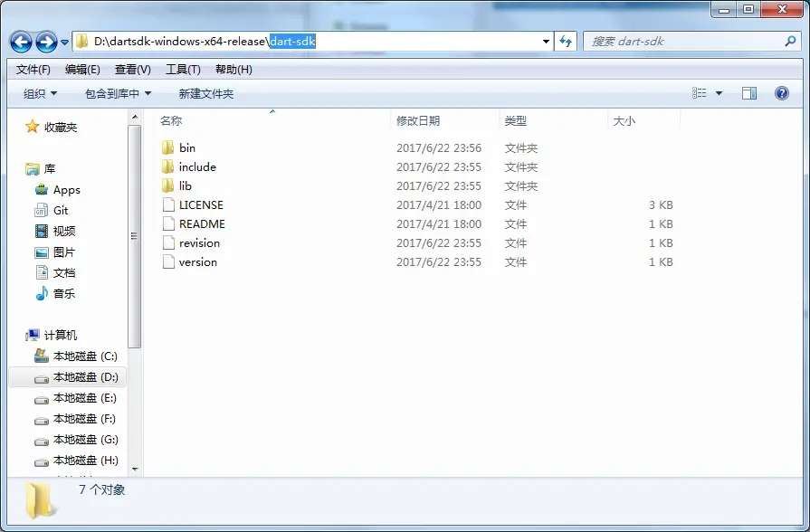Click the magnifier search icon
Viewport: 810px width, 532px height.
pos(790,42)
